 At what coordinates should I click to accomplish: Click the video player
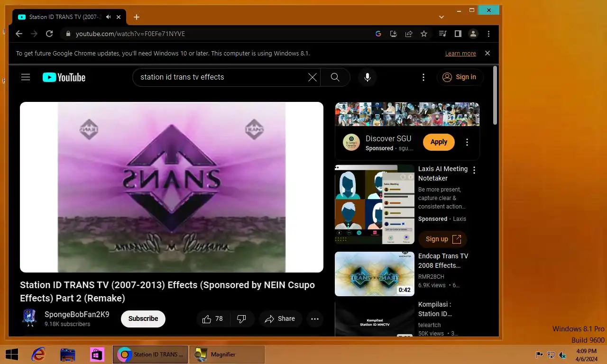tap(172, 187)
